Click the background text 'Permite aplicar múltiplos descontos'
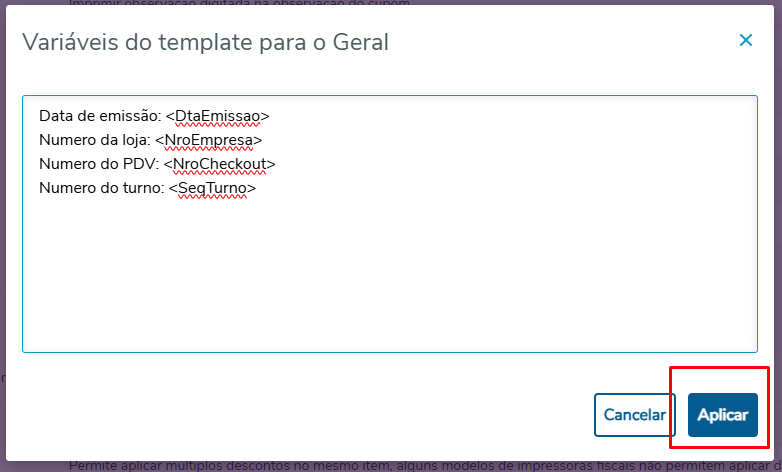This screenshot has width=782, height=472. point(200,465)
